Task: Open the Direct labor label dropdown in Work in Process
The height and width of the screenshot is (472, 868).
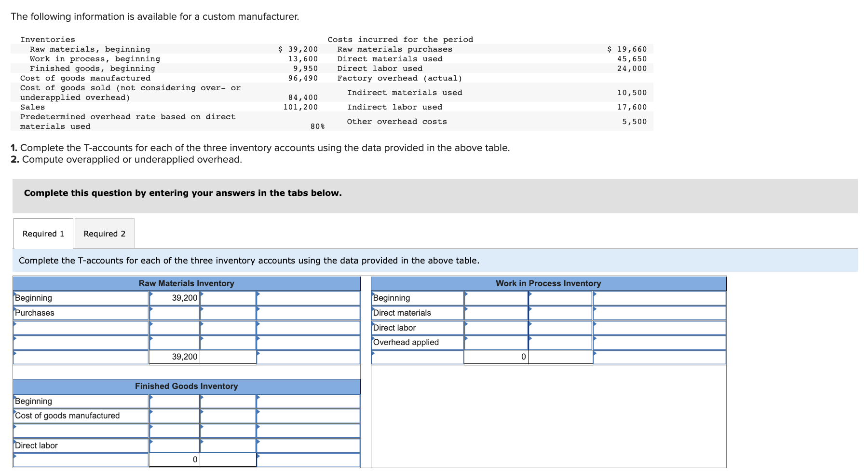Action: [x=418, y=328]
